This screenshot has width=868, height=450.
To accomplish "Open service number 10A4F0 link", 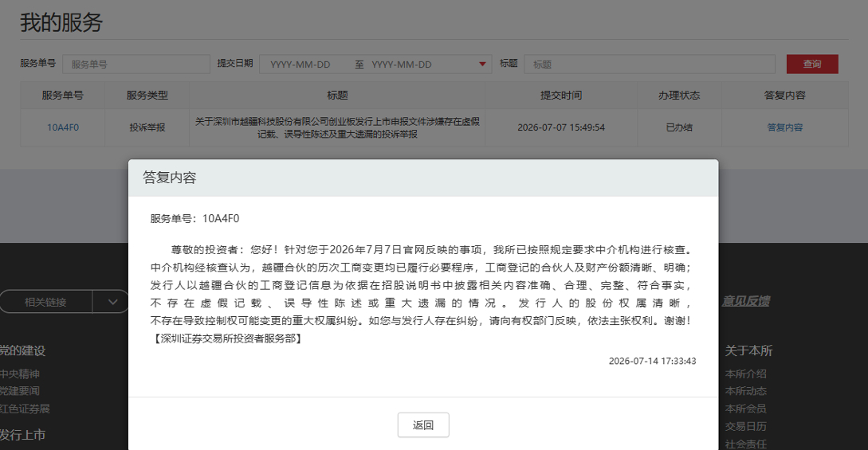I will click(62, 127).
